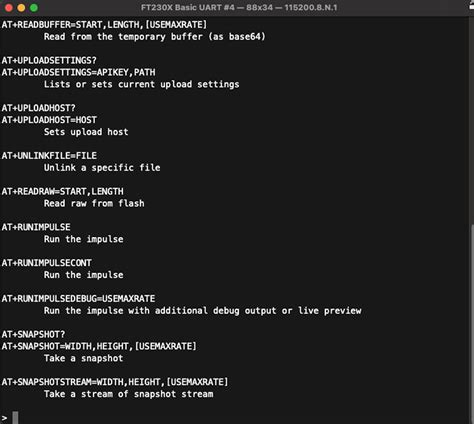Click the terminal cursor block at prompt
Viewport: 474px width, 424px height.
[x=15, y=418]
